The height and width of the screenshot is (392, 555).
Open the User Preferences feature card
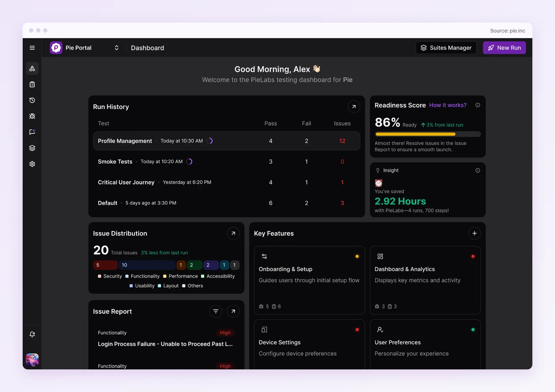tap(425, 344)
